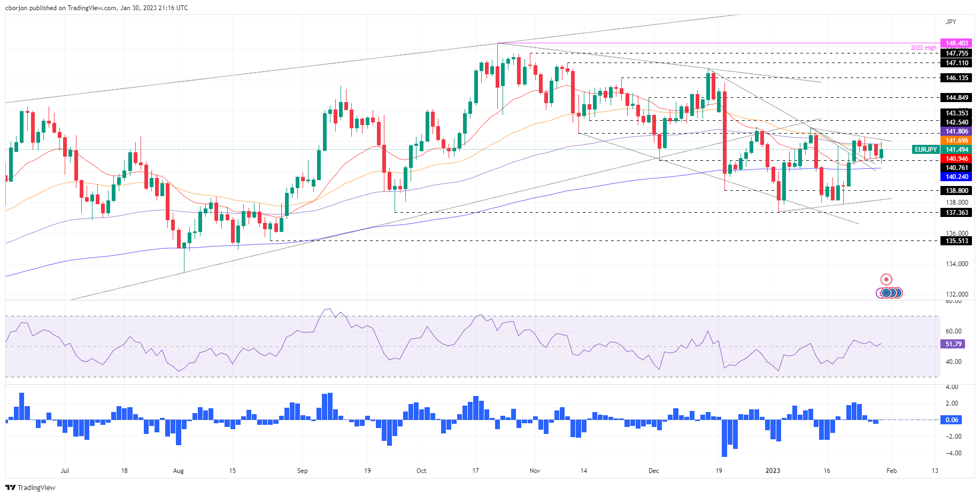Screen dimensions: 980x497
Task: Click the Feb label on time axis
Action: pyautogui.click(x=891, y=471)
